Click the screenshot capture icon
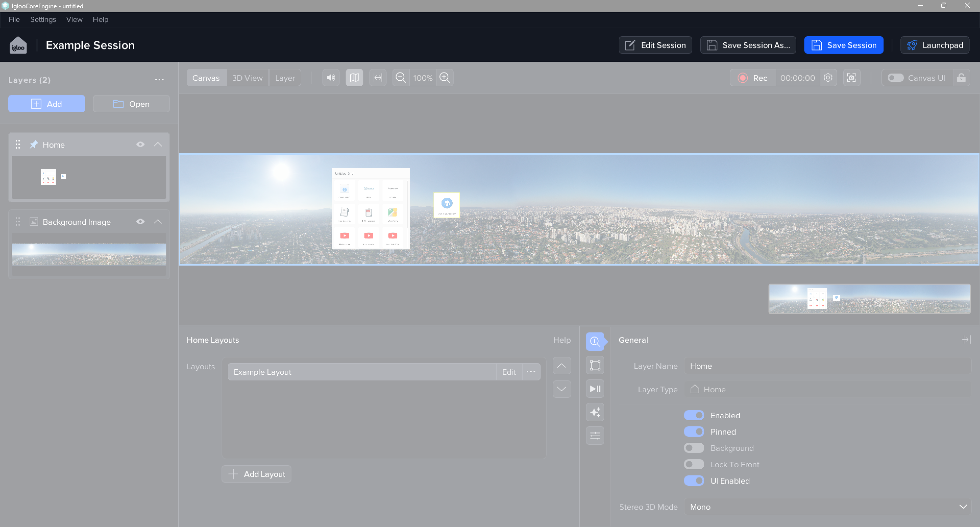Viewport: 980px width, 527px height. pos(851,78)
